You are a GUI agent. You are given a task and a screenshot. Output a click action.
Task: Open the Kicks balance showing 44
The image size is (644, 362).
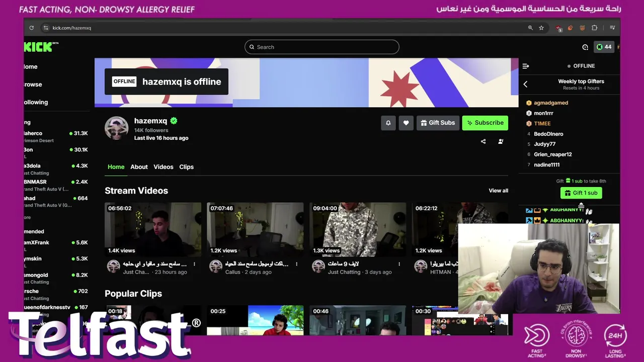604,47
